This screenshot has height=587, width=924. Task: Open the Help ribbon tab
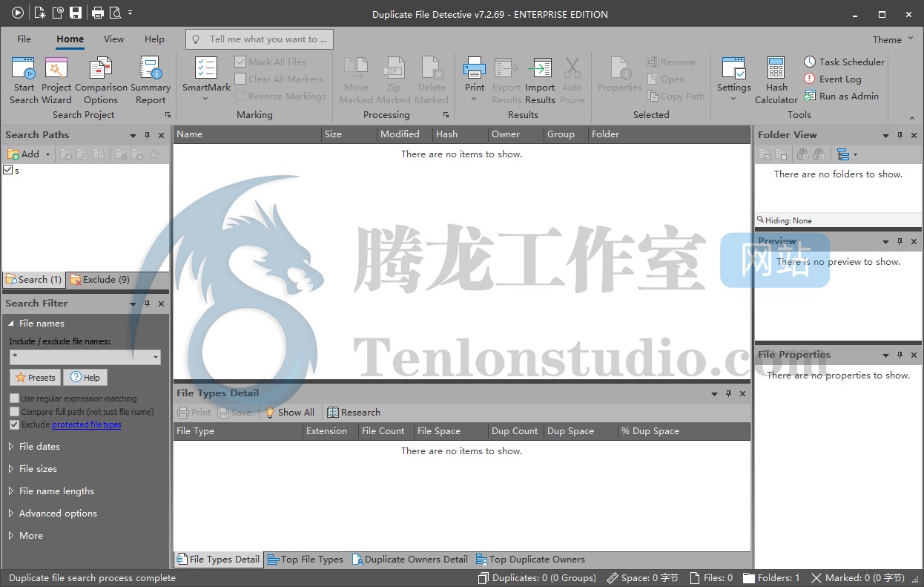click(154, 39)
